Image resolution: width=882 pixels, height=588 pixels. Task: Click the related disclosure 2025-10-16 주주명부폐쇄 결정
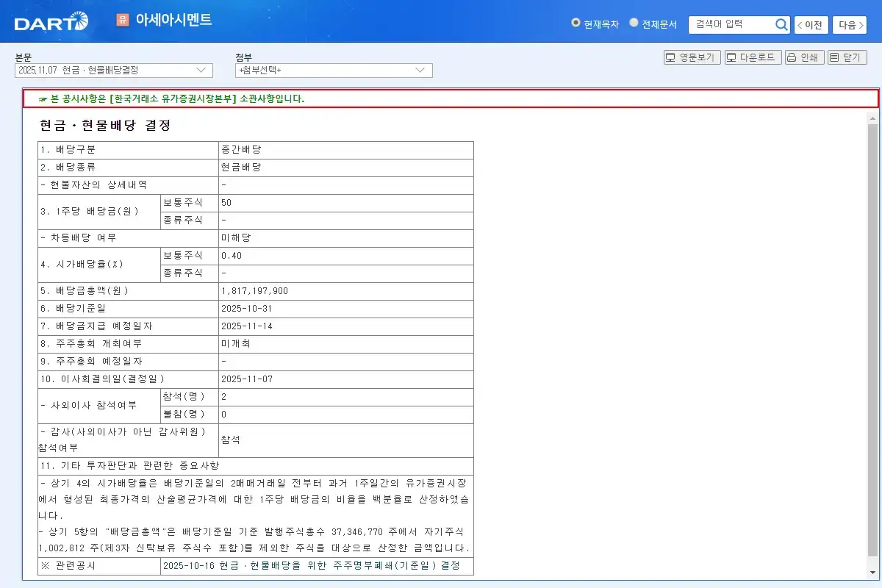pyautogui.click(x=312, y=566)
